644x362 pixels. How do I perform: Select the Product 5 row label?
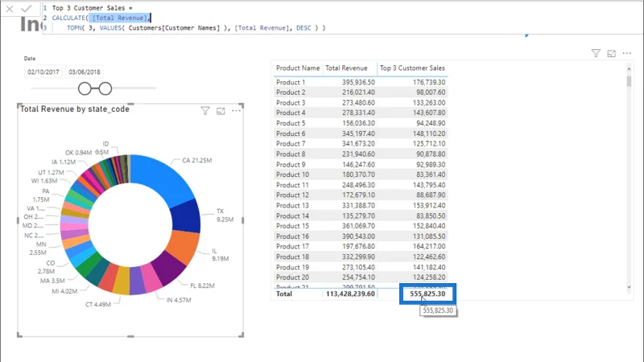291,123
